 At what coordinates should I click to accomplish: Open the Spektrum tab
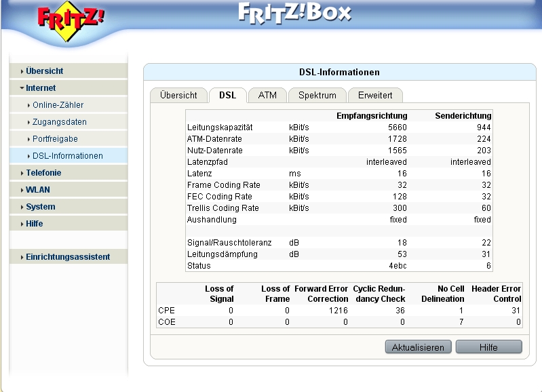pos(317,96)
